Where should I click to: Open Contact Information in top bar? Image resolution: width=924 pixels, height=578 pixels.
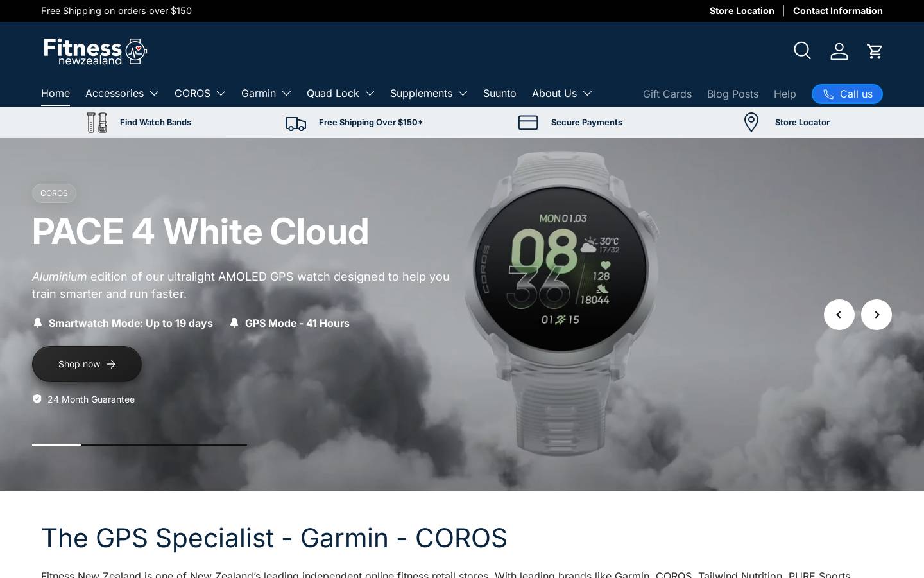[x=838, y=11]
